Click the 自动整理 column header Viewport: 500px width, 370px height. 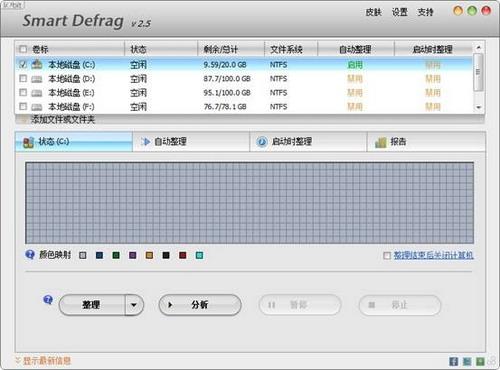point(356,49)
